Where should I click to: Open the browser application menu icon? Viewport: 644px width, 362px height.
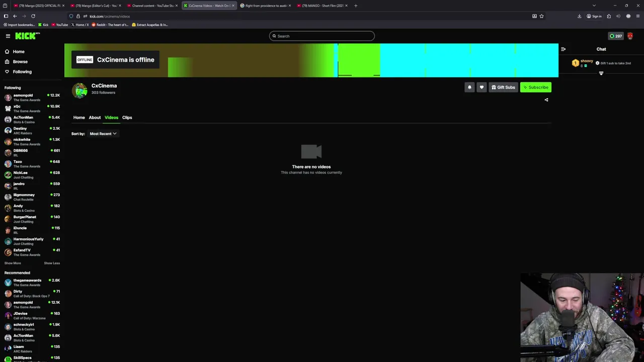tap(638, 16)
